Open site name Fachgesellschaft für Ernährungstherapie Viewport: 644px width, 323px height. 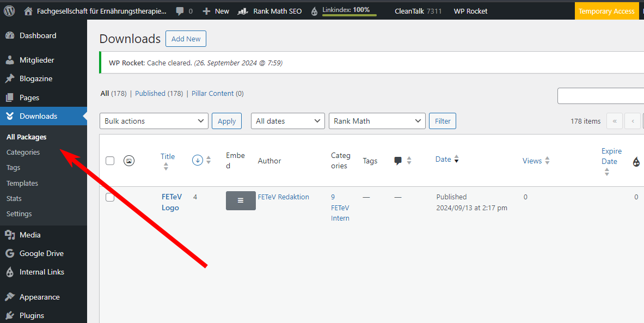102,11
